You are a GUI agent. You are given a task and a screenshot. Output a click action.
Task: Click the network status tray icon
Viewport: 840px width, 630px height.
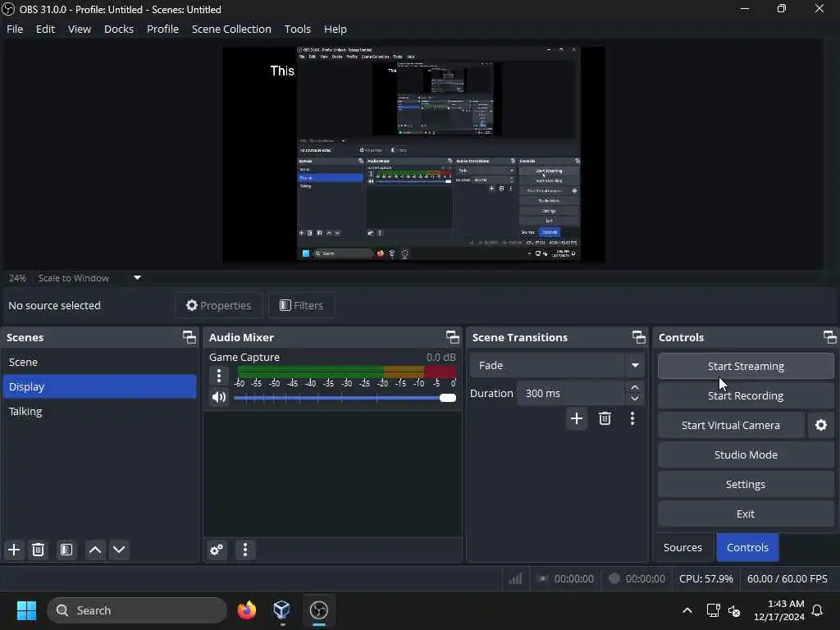tap(713, 610)
